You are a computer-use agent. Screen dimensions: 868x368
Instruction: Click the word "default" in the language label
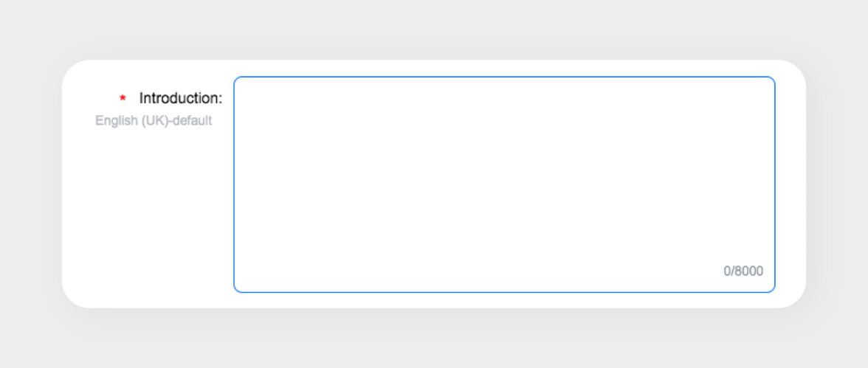[x=193, y=120]
